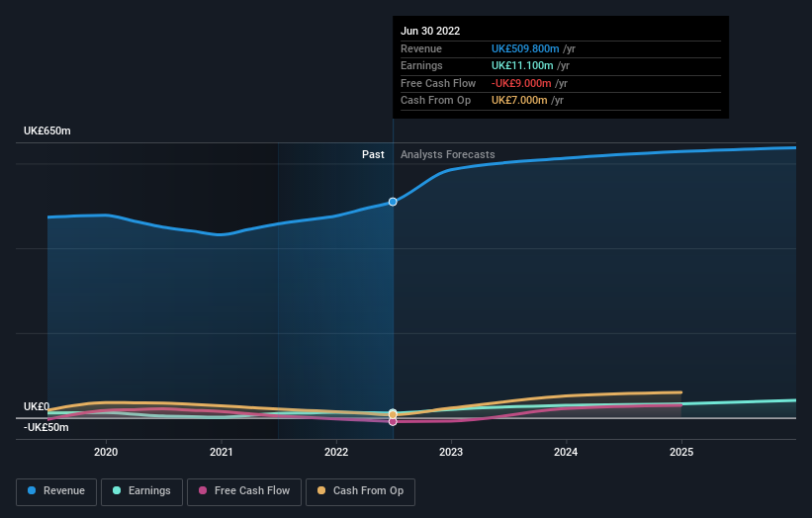The height and width of the screenshot is (518, 812).
Task: Click the UK£650m y-axis label
Action: click(47, 130)
